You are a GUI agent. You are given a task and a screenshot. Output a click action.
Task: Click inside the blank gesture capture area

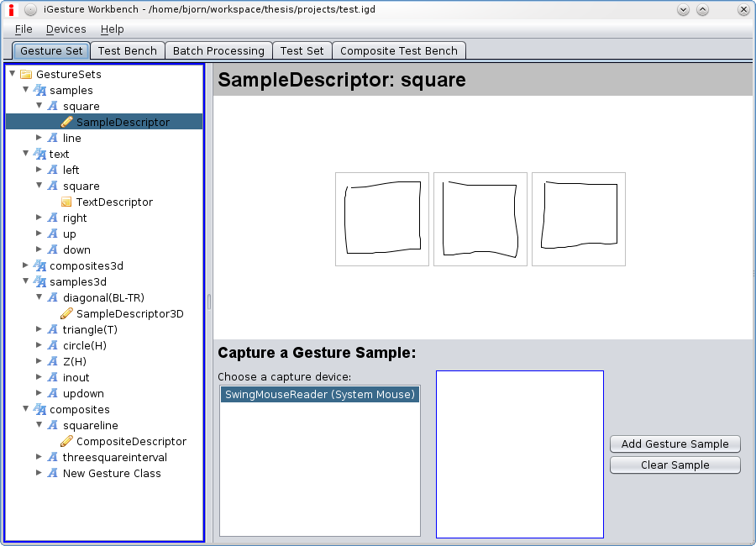tap(519, 454)
